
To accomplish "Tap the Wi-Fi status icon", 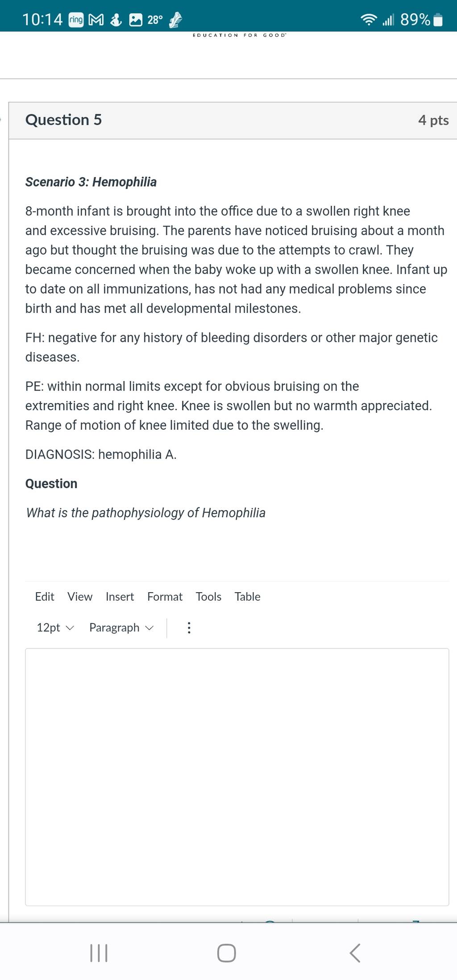I will (x=369, y=20).
